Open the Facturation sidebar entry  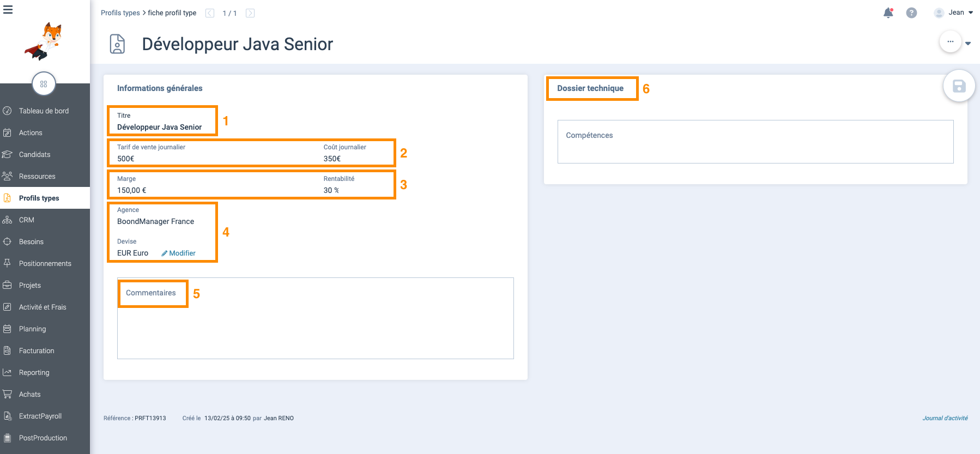37,351
